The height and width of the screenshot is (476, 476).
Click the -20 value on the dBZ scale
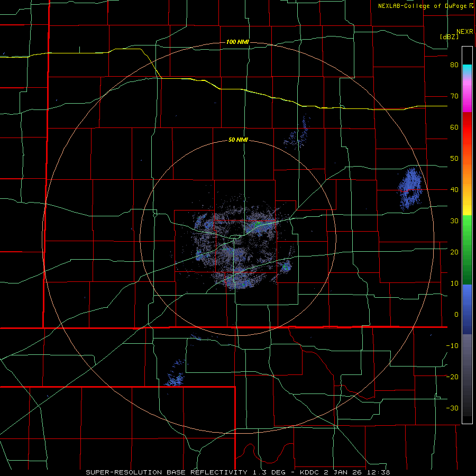(452, 377)
